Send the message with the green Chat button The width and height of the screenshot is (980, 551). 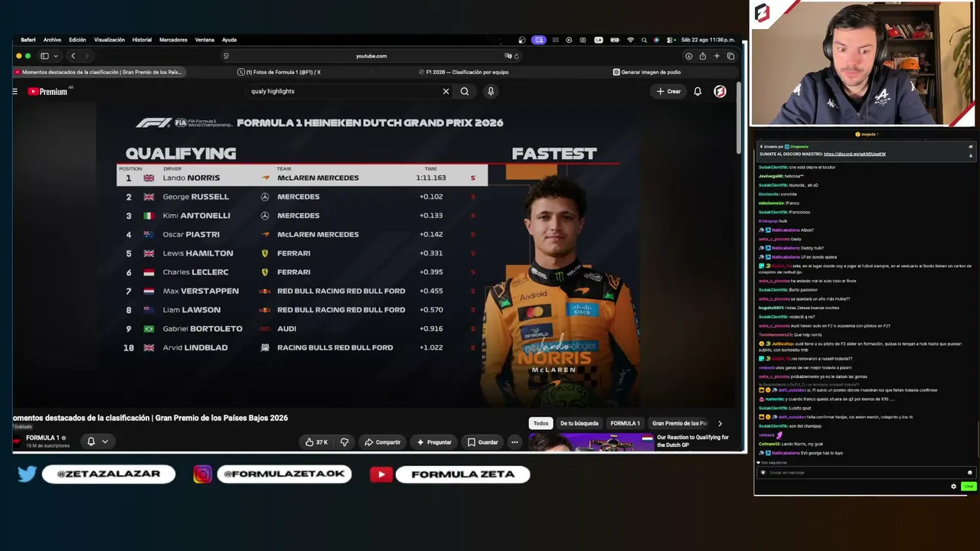pos(969,487)
